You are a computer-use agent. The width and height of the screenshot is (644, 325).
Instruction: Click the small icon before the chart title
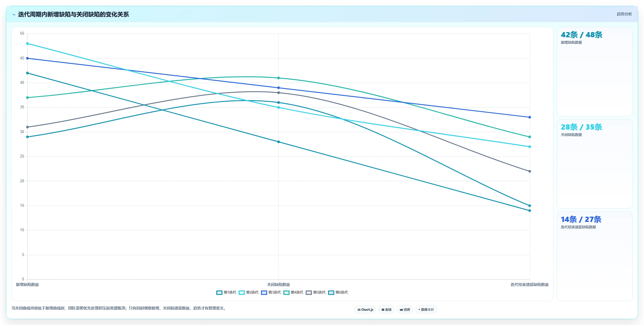(x=14, y=15)
